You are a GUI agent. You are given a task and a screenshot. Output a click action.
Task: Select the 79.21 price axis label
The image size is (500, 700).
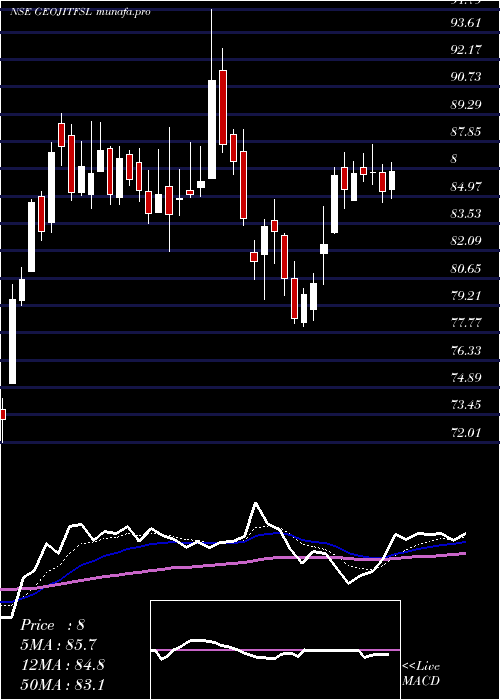466,296
